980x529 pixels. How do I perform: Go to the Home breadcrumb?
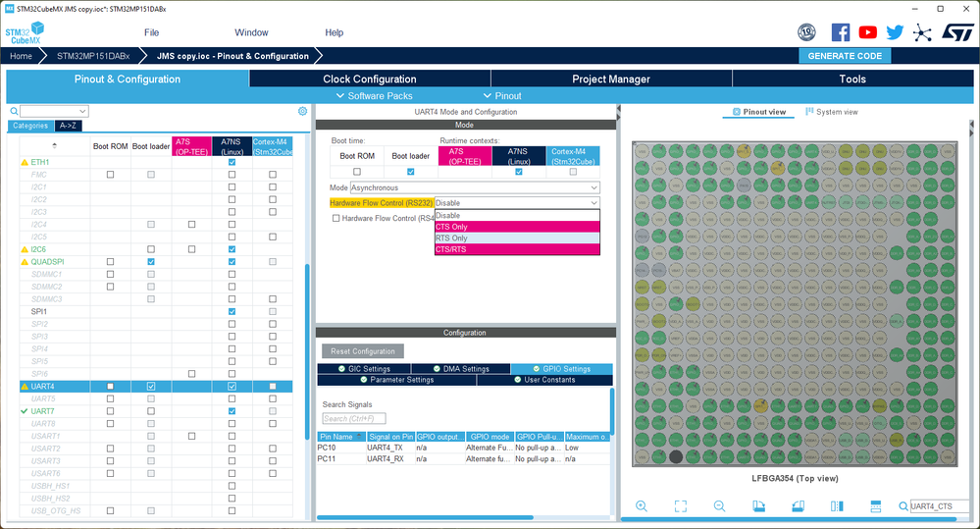click(21, 56)
